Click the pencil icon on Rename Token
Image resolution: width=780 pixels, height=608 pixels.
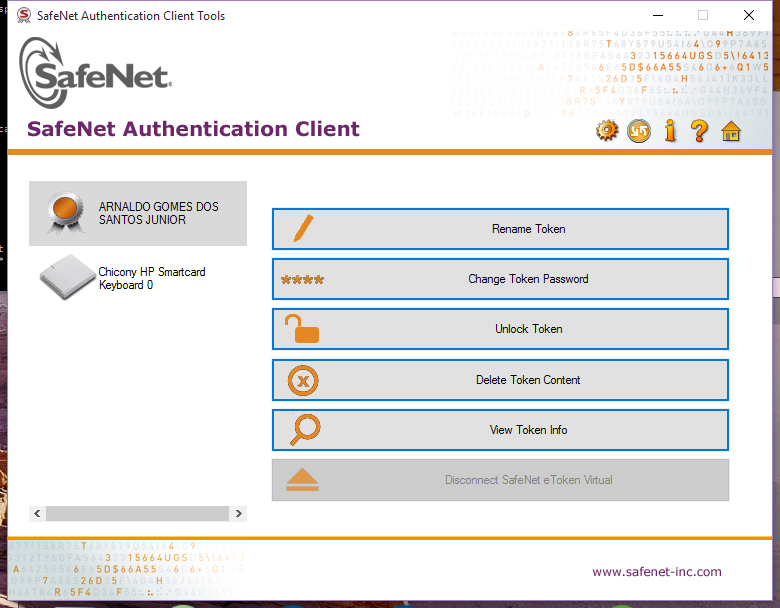point(303,228)
